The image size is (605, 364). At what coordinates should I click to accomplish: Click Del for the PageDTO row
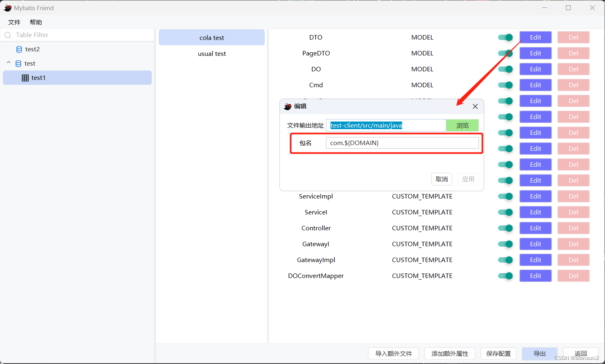(574, 53)
